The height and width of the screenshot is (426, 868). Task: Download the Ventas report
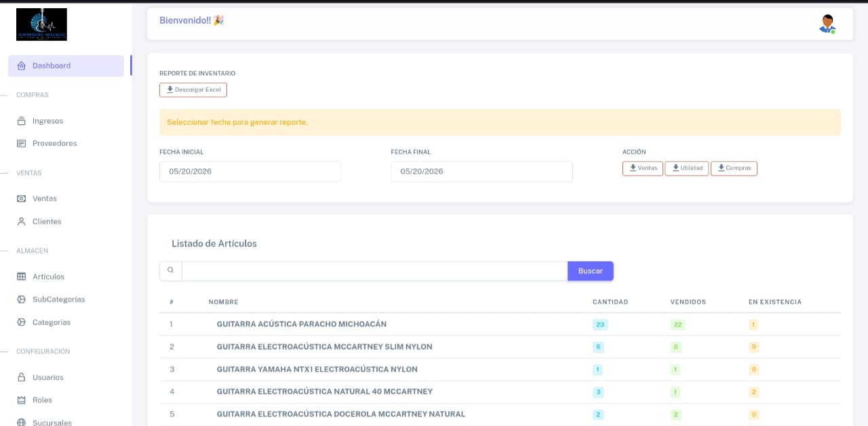(643, 168)
